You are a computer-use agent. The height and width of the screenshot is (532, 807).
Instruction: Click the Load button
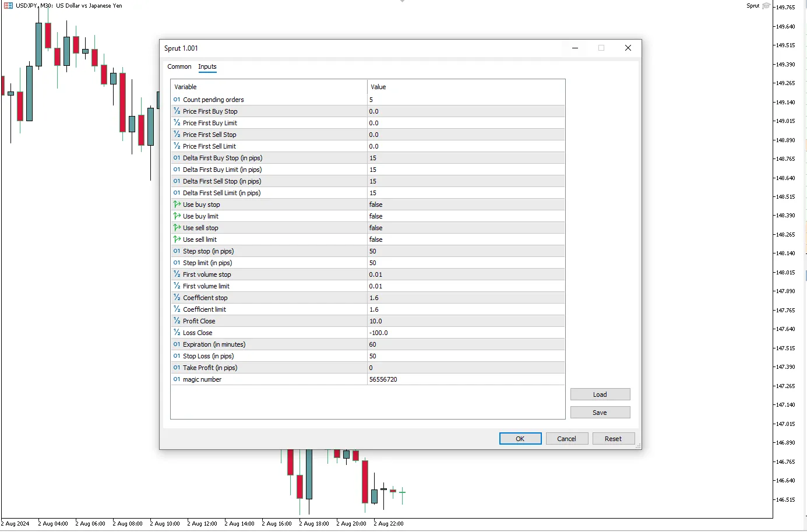(x=600, y=394)
